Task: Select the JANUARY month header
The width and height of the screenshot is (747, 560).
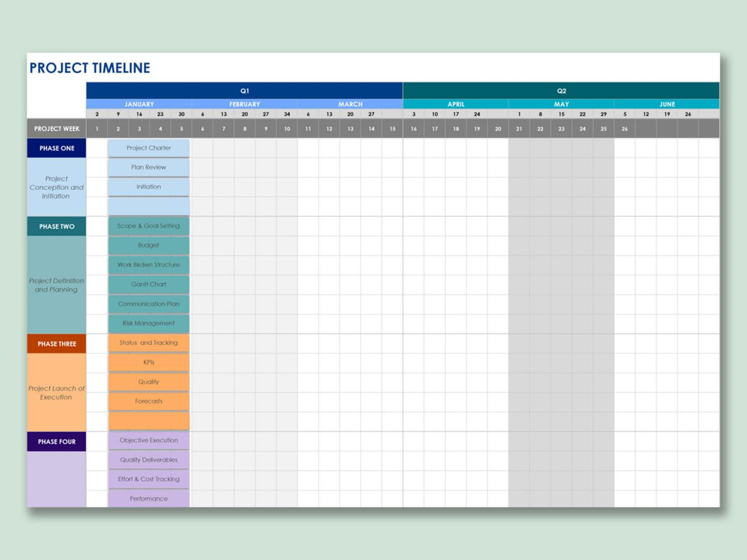Action: pyautogui.click(x=139, y=104)
